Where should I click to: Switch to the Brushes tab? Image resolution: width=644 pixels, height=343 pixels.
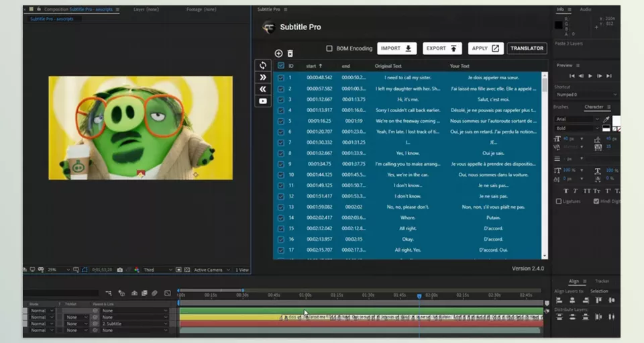click(x=561, y=107)
